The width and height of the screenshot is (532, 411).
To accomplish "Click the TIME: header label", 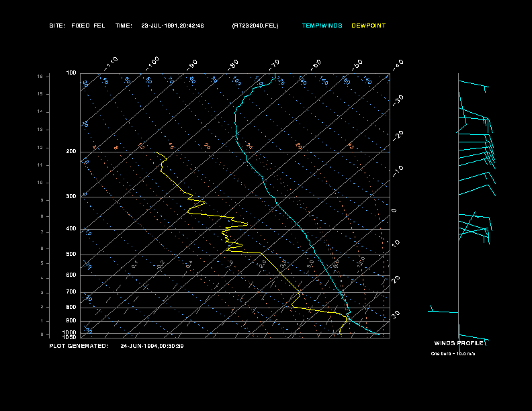I will tap(124, 26).
